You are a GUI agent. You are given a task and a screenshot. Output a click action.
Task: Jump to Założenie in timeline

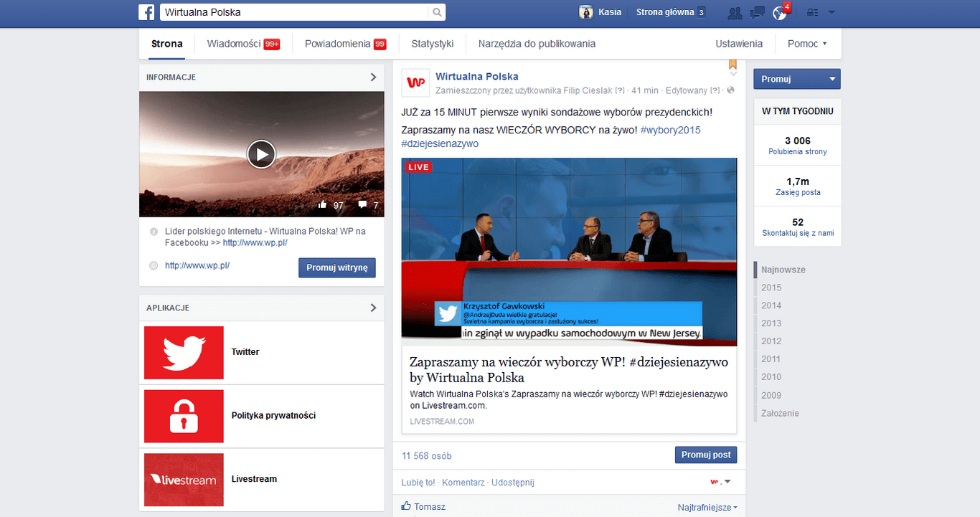coord(780,413)
